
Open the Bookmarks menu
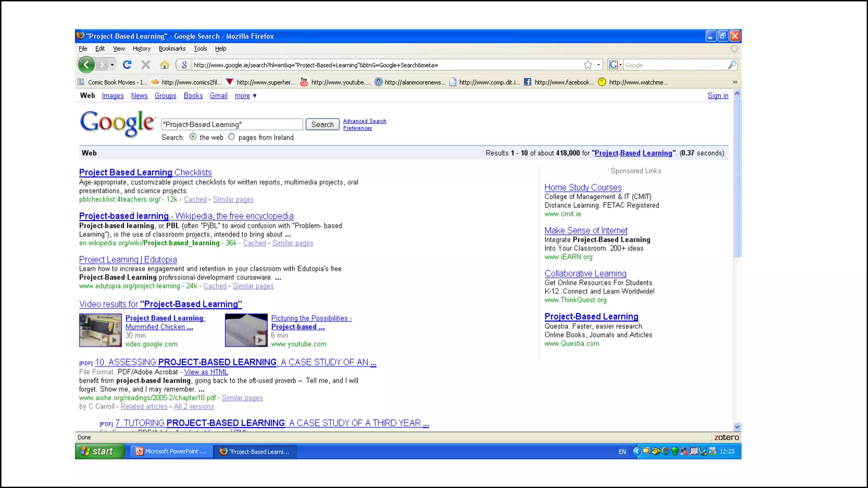point(172,49)
